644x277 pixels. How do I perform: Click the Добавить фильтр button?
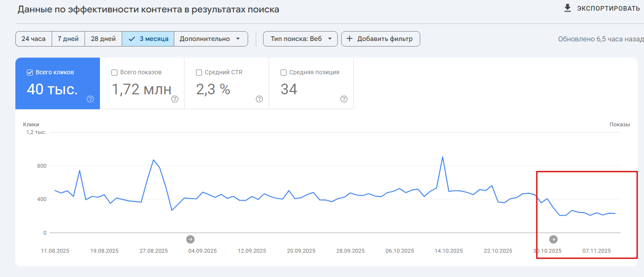[381, 39]
